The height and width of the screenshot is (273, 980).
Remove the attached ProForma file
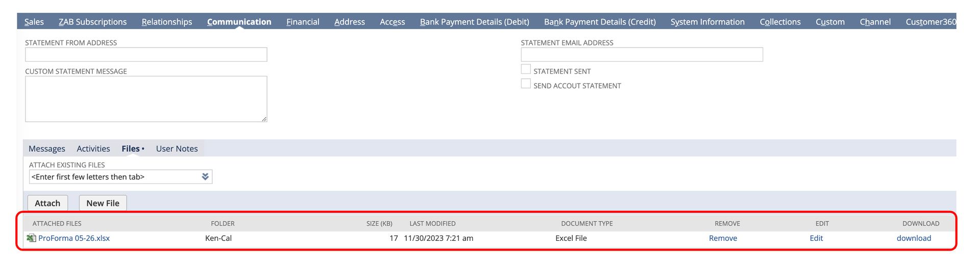click(x=723, y=238)
